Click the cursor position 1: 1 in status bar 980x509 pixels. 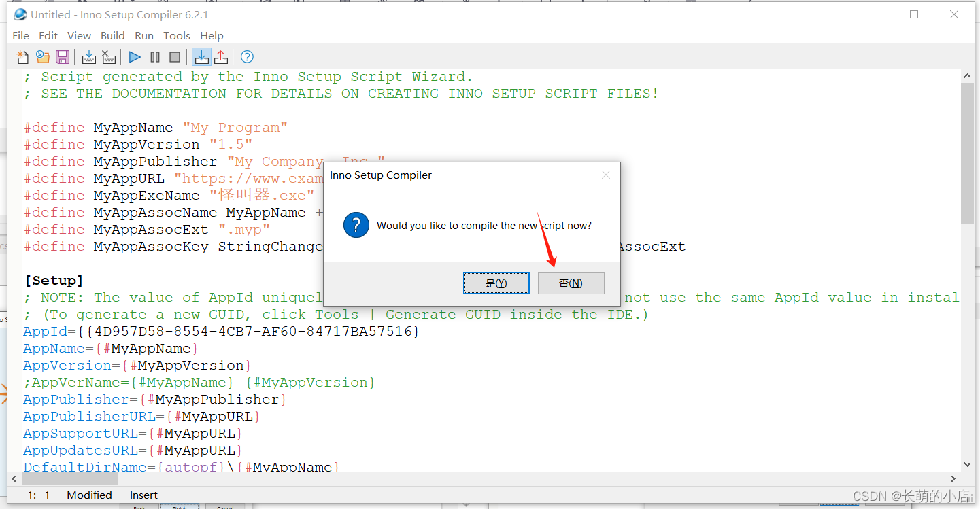pos(39,495)
